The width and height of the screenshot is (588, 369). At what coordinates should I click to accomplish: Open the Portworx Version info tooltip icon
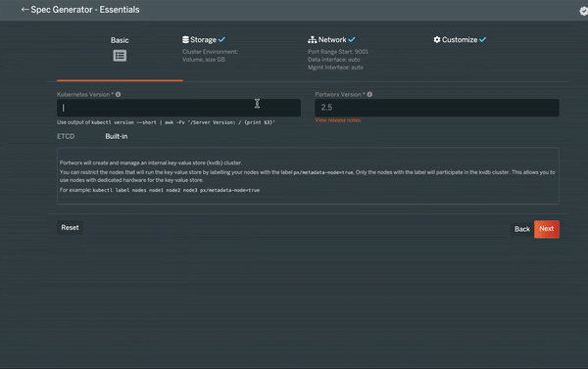point(369,94)
